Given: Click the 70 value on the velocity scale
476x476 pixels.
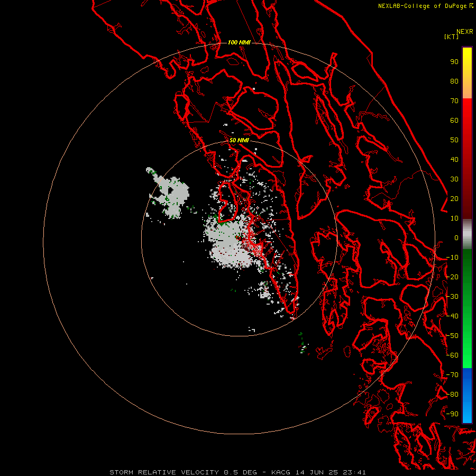Looking at the screenshot, I should (x=454, y=101).
